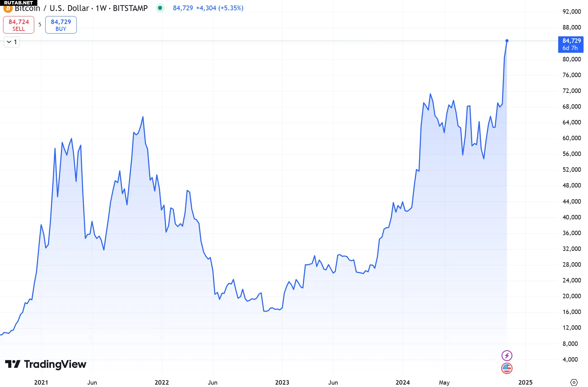Image resolution: width=588 pixels, height=387 pixels.
Task: Click the 4,000 price axis label
Action: [x=570, y=360]
